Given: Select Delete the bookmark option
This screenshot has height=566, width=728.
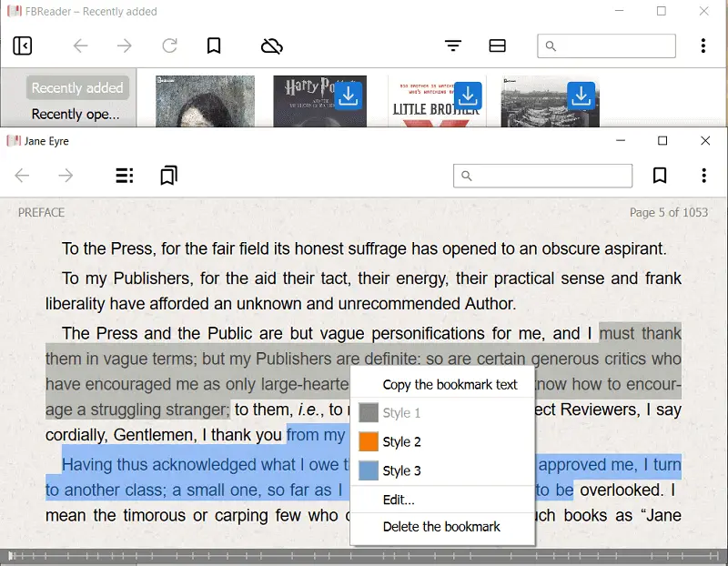Looking at the screenshot, I should point(441,526).
